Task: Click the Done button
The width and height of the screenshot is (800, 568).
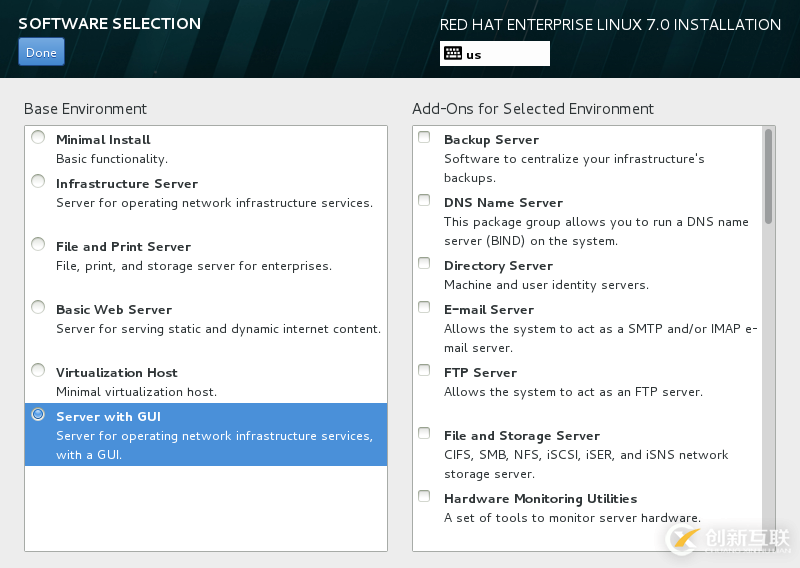Action: [41, 52]
